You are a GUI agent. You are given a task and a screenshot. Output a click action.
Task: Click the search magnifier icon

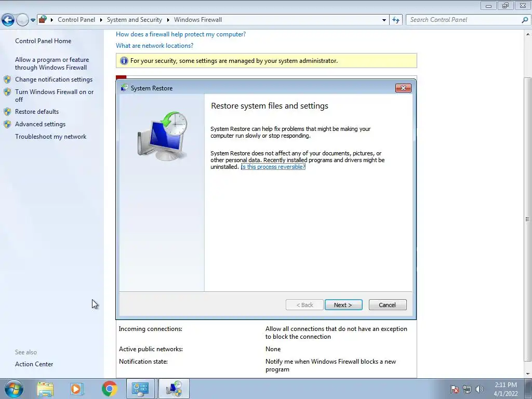(525, 20)
